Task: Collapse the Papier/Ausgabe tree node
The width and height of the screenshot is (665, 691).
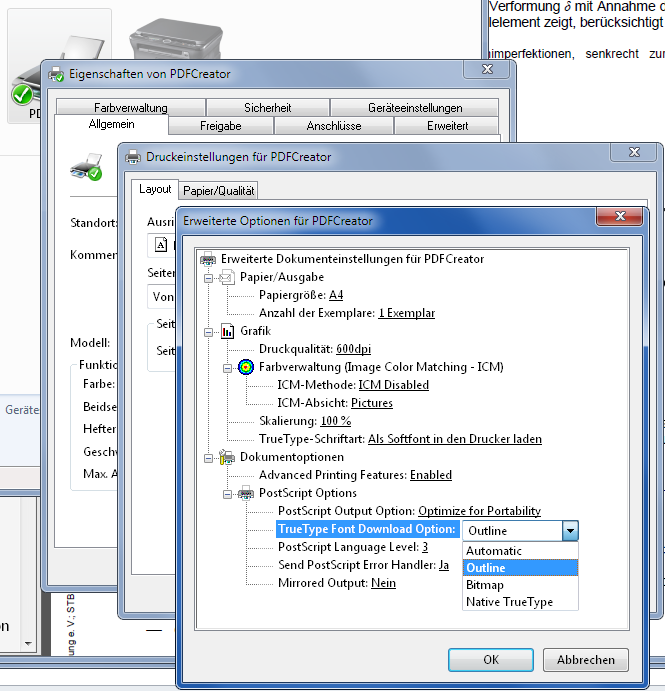Action: pyautogui.click(x=208, y=278)
